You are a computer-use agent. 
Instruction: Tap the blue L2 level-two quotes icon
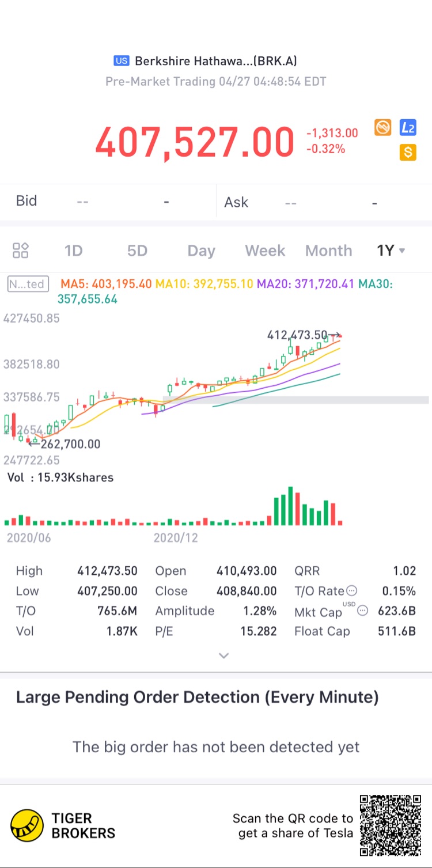pyautogui.click(x=408, y=127)
